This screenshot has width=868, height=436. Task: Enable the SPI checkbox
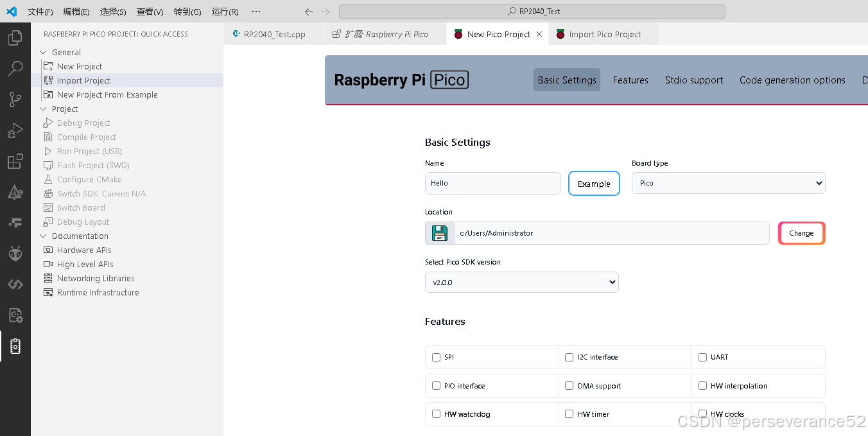coord(437,357)
